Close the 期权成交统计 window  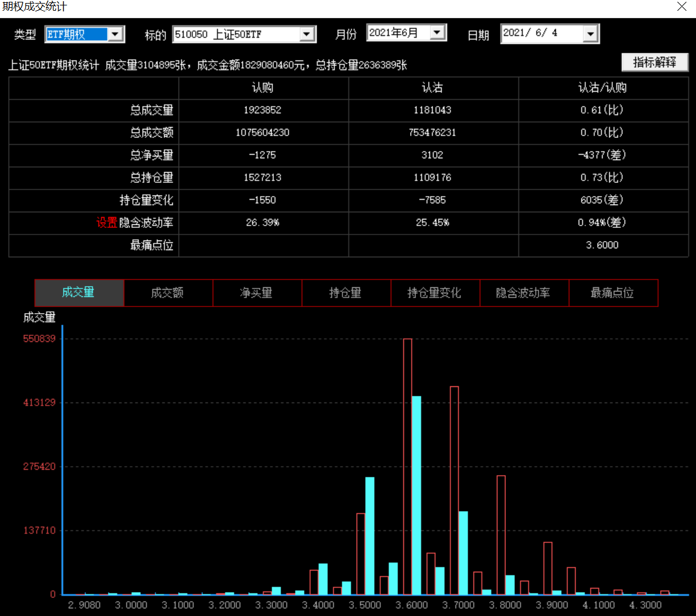click(x=682, y=7)
